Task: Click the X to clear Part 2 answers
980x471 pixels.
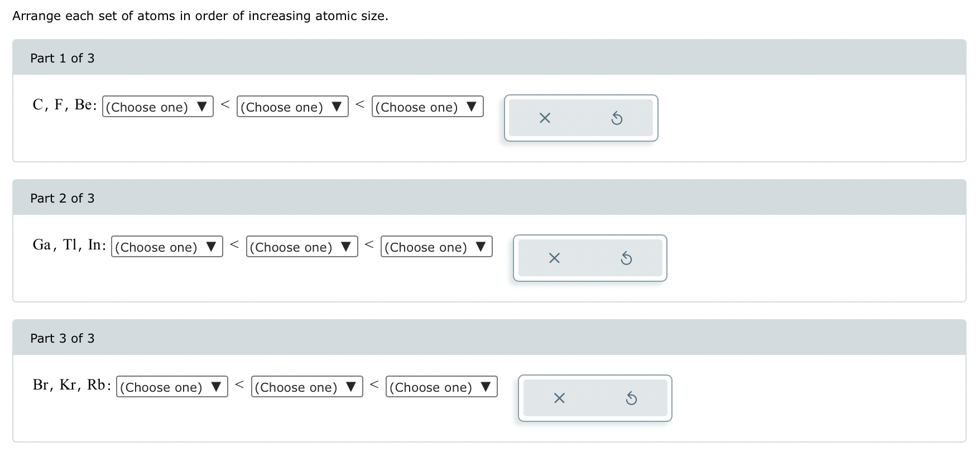Action: click(553, 258)
